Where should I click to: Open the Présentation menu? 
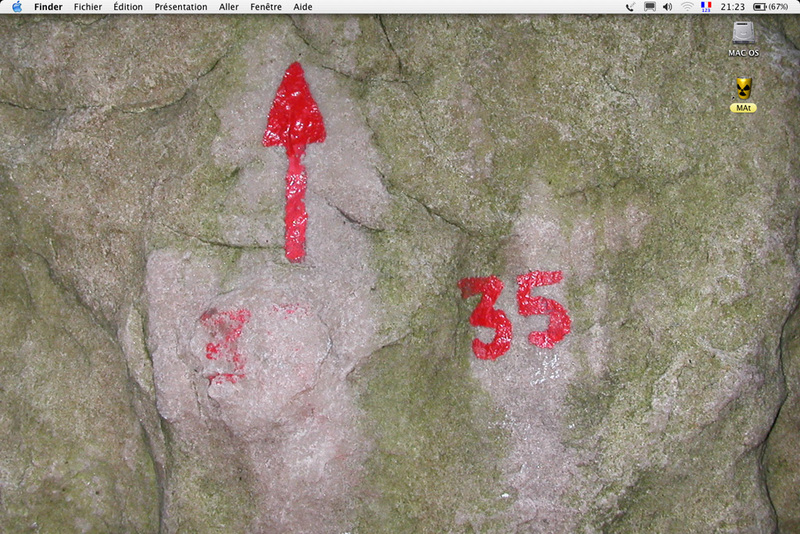point(181,7)
